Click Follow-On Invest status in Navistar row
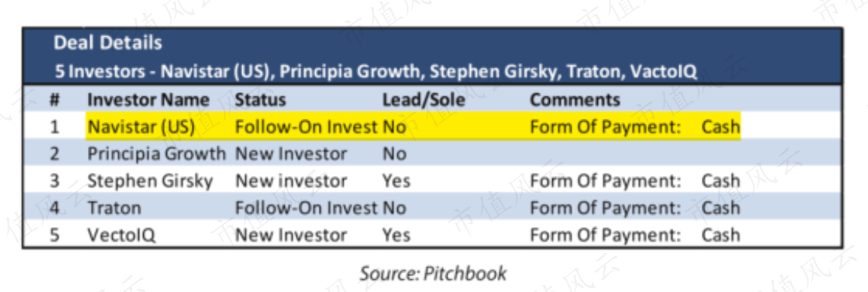 307,127
